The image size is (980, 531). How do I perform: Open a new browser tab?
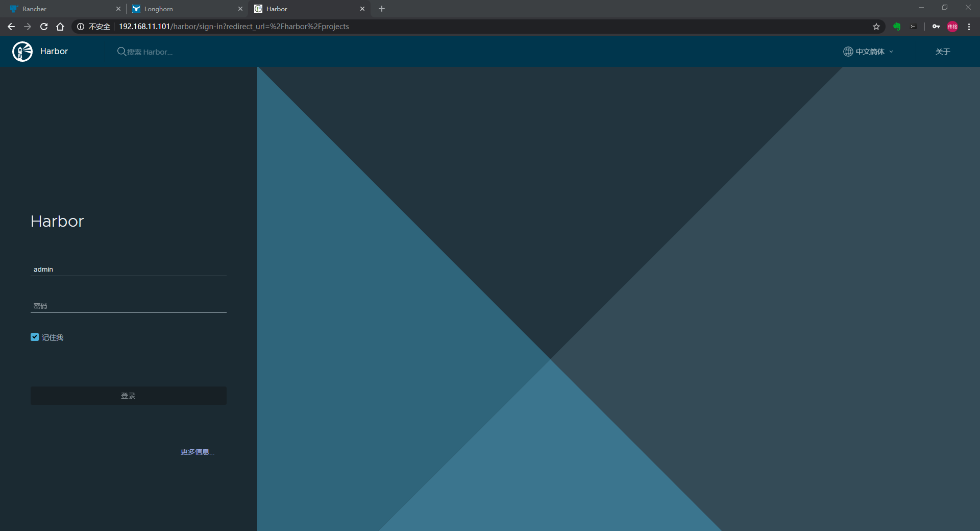coord(382,9)
